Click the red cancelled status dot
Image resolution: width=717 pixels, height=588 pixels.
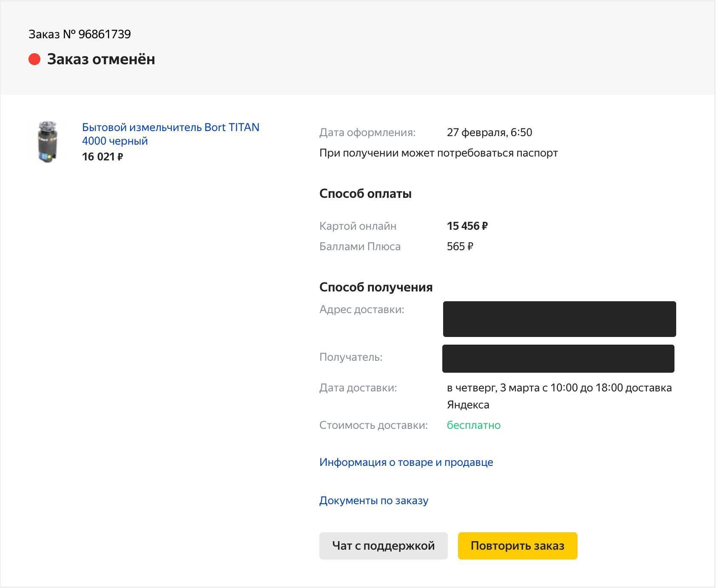pos(34,60)
